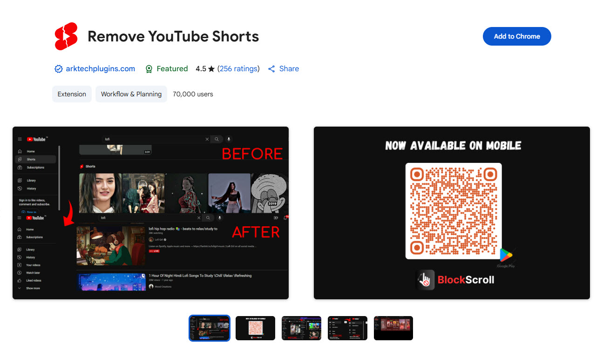The image size is (603, 364).
Task: Click the lofi hip hop radio video thumbnail
Action: 111,246
